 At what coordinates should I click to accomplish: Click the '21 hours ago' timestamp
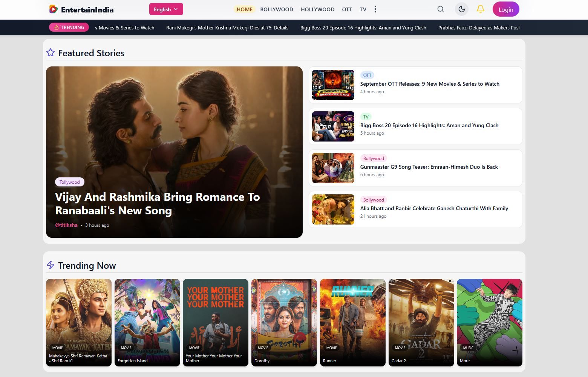click(373, 216)
